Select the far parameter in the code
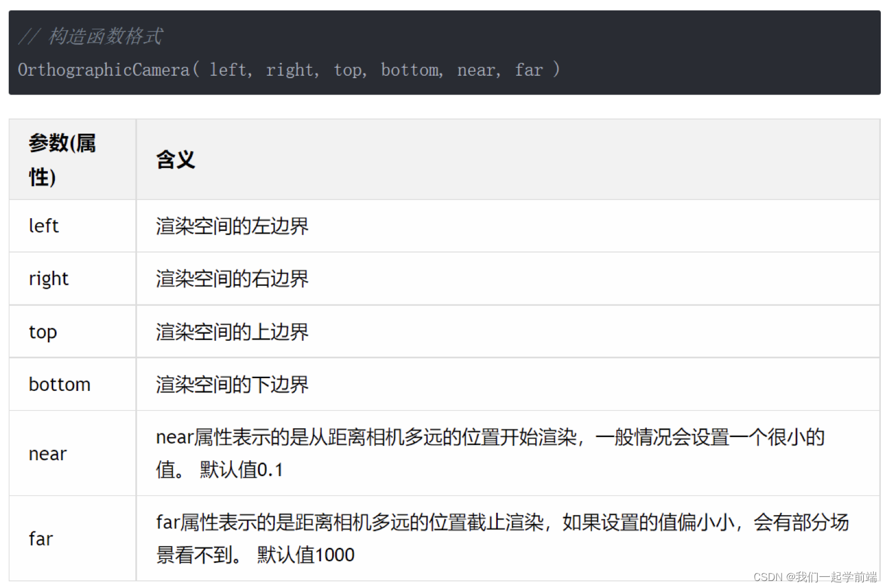This screenshot has width=886, height=588. pyautogui.click(x=528, y=70)
